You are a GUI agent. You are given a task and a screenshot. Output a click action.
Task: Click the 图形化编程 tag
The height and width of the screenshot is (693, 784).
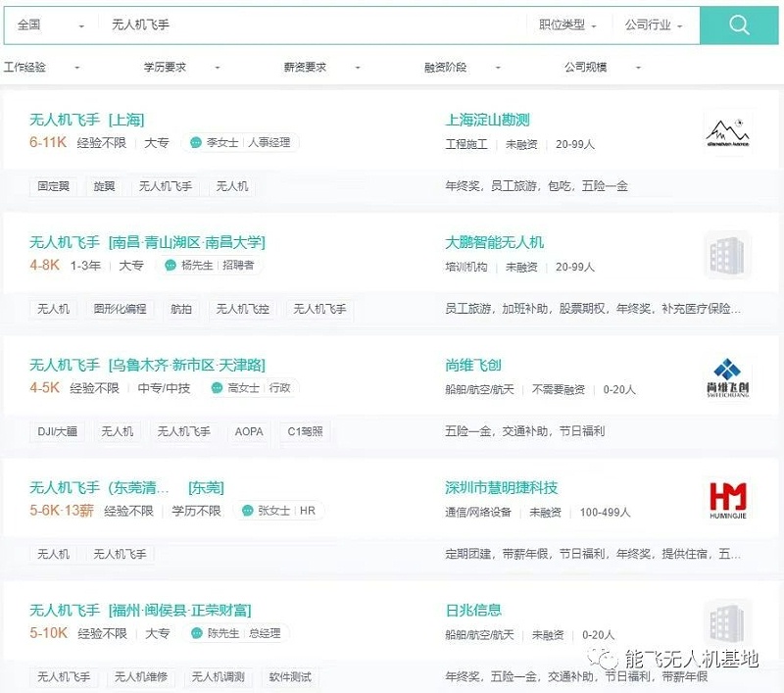pyautogui.click(x=120, y=309)
